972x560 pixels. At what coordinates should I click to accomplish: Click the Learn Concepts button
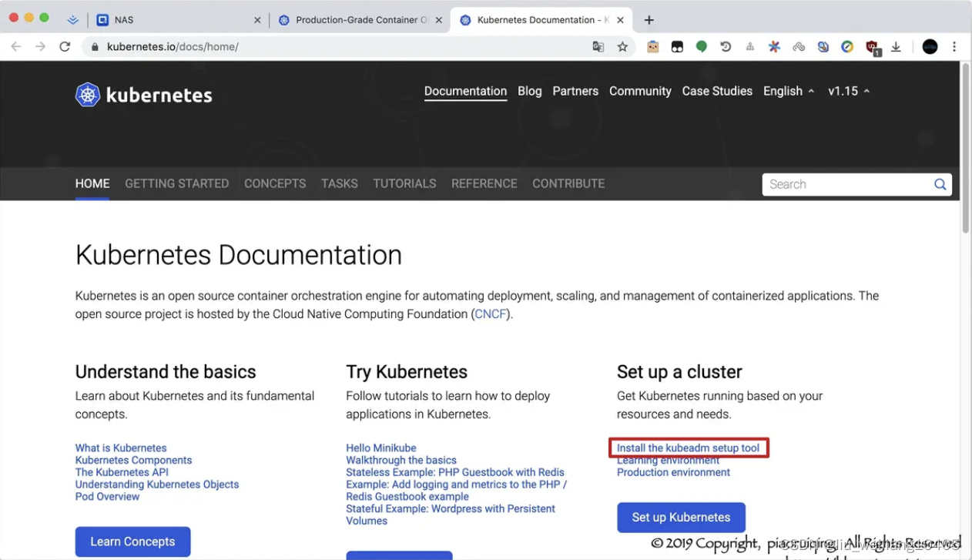(x=132, y=542)
